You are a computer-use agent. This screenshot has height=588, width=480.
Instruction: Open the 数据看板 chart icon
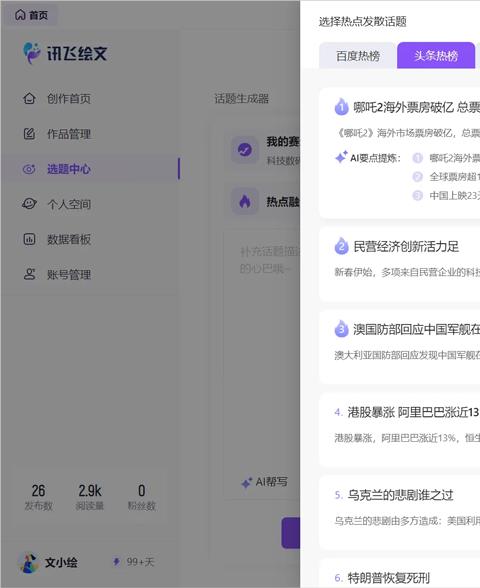point(29,239)
